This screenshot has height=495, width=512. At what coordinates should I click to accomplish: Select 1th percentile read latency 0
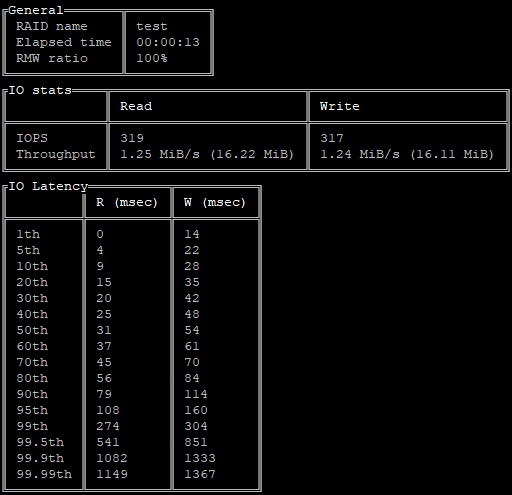pos(100,234)
